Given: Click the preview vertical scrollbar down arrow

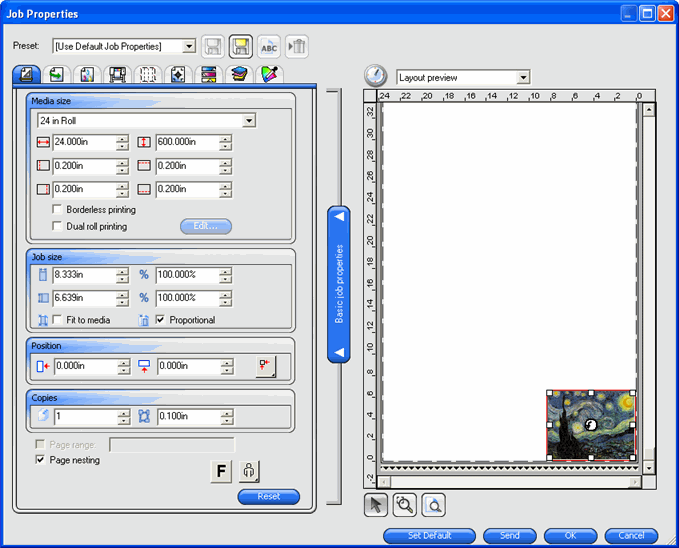Looking at the screenshot, I should pos(649,467).
